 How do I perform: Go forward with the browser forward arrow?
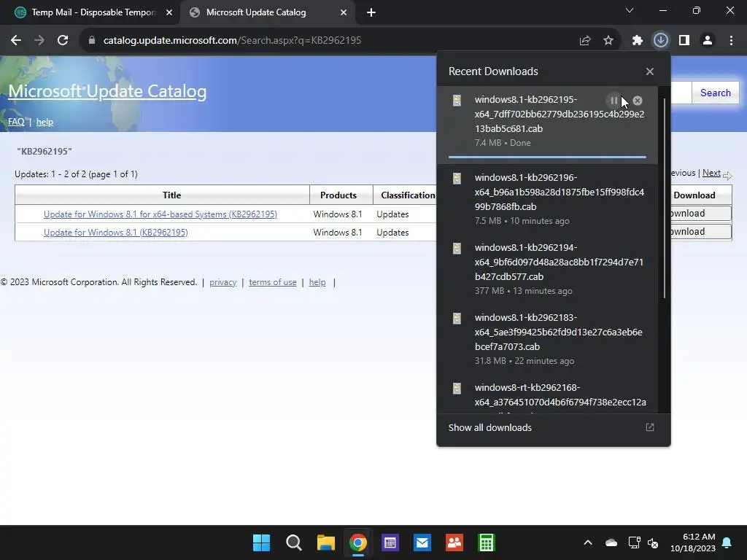39,41
